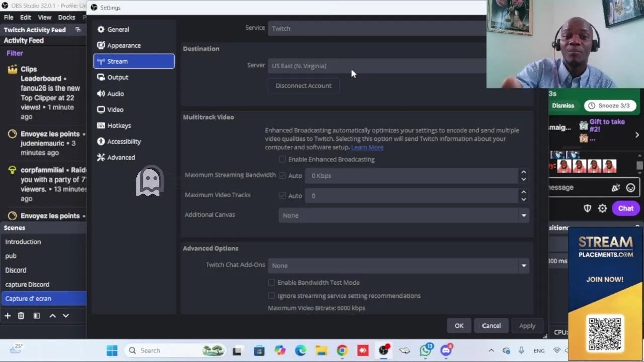
Task: Open File Explorer from the taskbar
Action: pos(321,350)
